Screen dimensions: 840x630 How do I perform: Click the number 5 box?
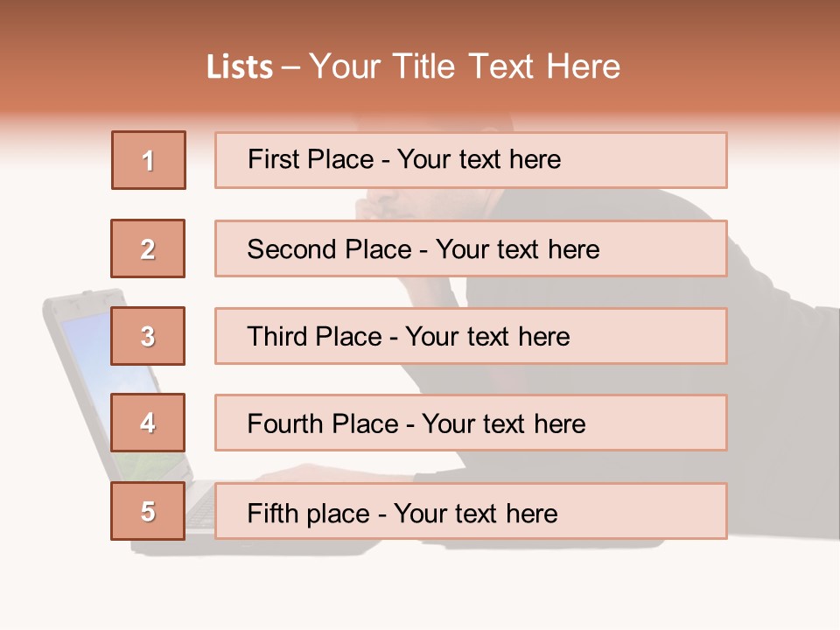(x=148, y=511)
